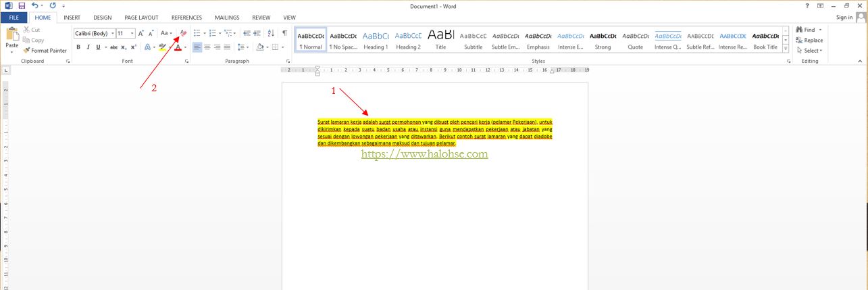Click the yellow text highlight color button
The image size is (868, 290).
(x=162, y=47)
